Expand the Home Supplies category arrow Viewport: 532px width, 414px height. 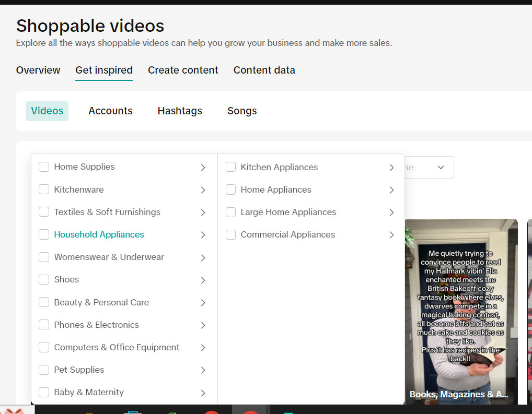203,168
